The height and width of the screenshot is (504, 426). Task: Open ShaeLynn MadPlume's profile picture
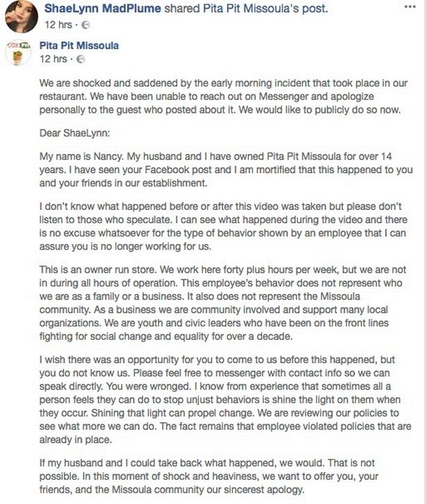click(21, 15)
